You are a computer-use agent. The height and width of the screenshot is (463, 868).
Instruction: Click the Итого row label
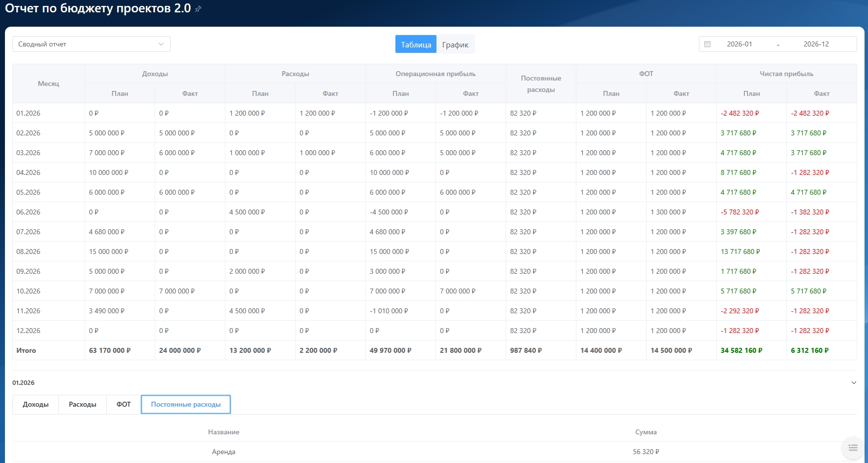(26, 350)
